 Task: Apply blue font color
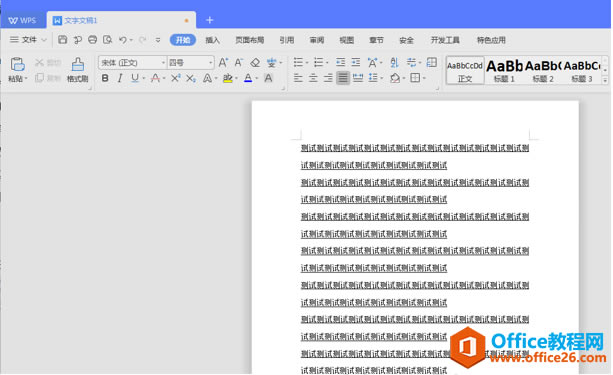point(248,78)
